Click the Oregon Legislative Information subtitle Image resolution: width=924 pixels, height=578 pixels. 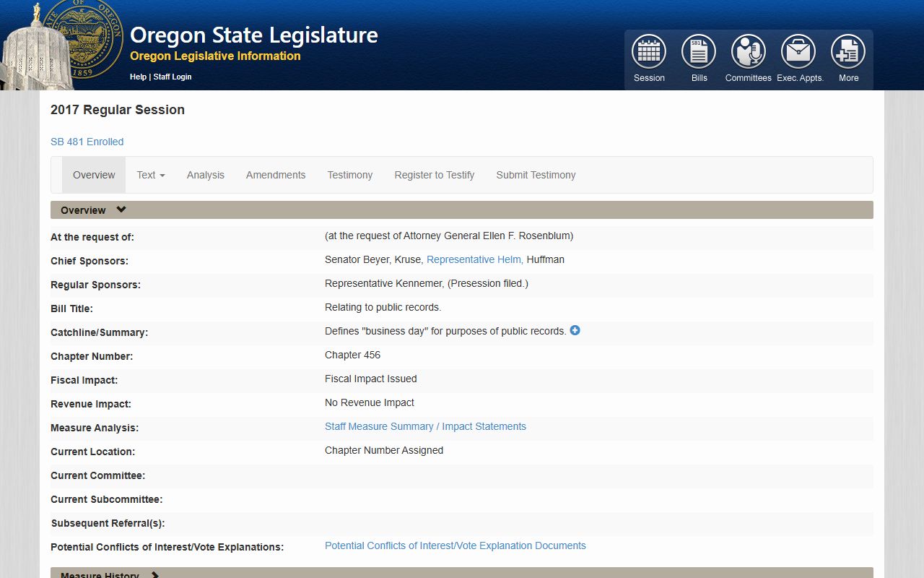215,56
